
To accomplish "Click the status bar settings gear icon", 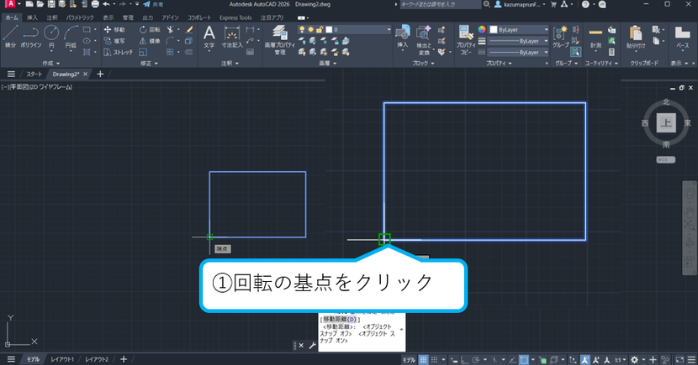I will (634, 360).
